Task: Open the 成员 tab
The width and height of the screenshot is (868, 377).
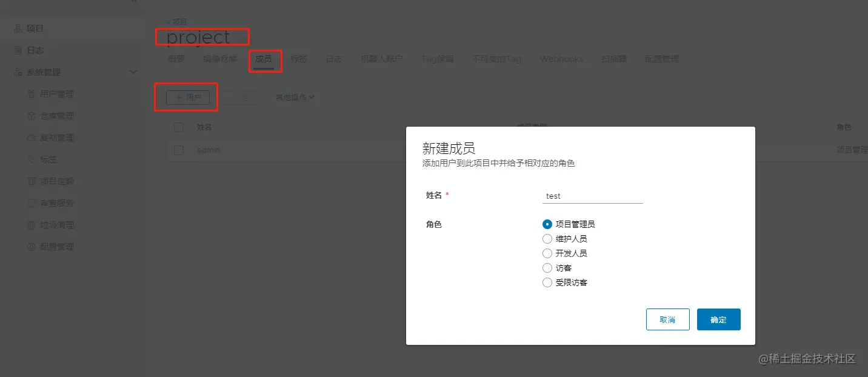Action: 264,59
